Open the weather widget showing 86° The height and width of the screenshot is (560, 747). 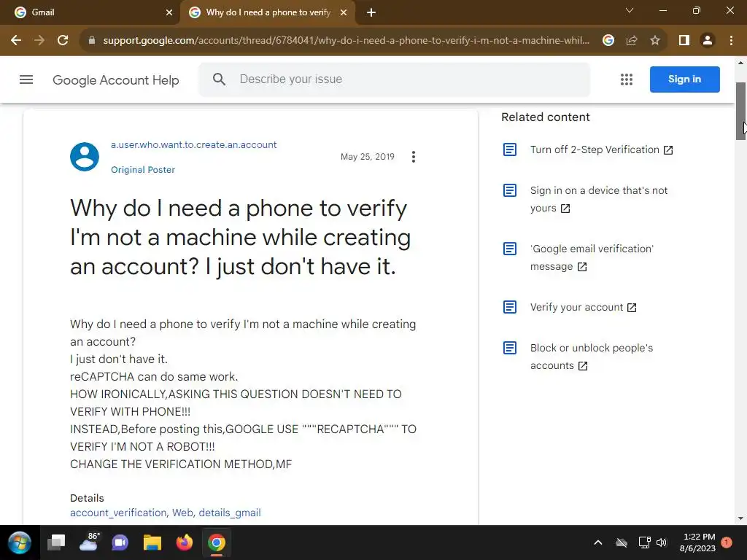[x=90, y=542]
